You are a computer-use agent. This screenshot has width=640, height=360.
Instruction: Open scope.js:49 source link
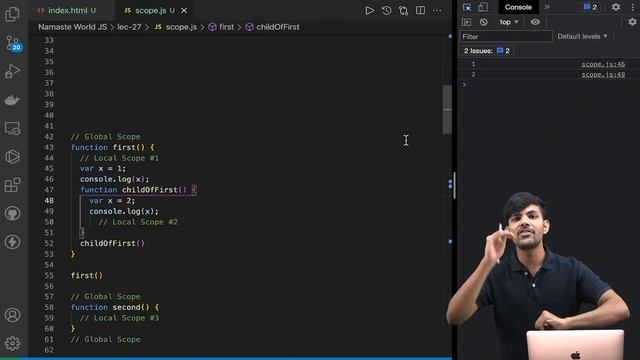pos(603,75)
